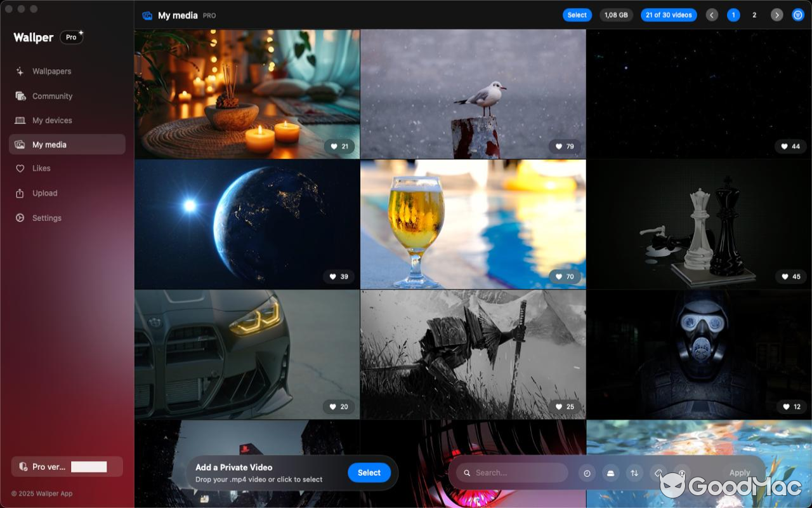The width and height of the screenshot is (812, 508).
Task: Click the previous page chevron
Action: [711, 15]
